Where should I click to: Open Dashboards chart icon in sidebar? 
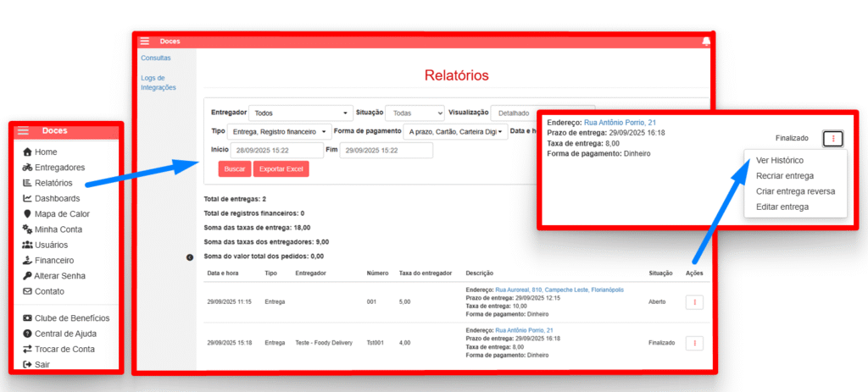pyautogui.click(x=27, y=198)
